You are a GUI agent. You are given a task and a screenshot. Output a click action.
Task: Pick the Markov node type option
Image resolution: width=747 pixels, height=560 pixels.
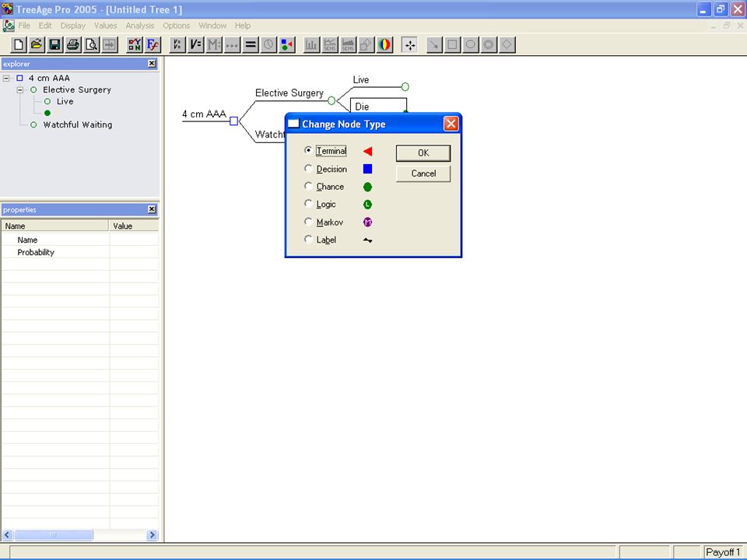click(x=308, y=222)
